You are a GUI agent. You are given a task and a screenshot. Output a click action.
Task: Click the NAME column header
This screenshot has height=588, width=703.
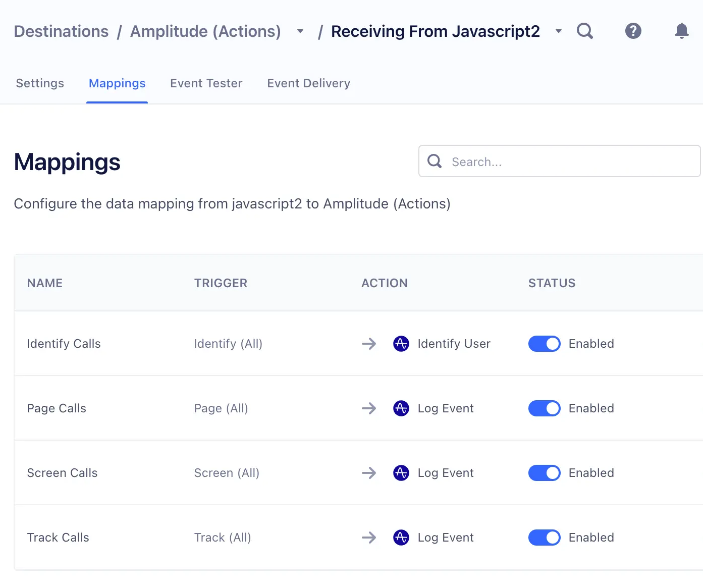45,283
